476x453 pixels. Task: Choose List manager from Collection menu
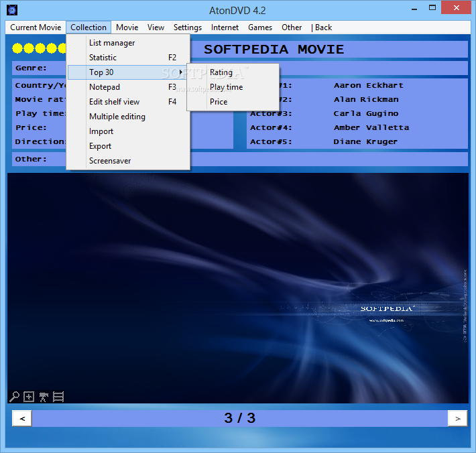coord(129,43)
